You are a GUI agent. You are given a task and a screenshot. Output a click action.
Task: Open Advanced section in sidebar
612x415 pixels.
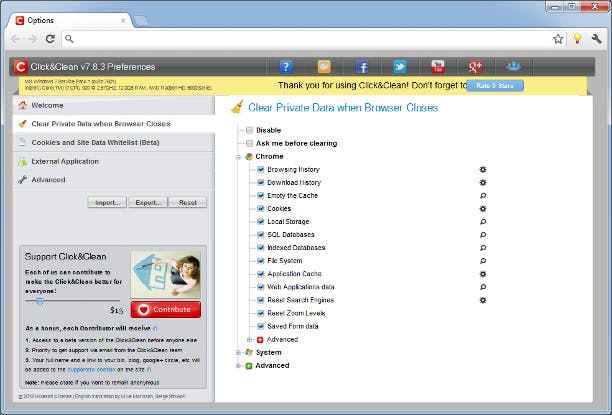[x=114, y=180]
